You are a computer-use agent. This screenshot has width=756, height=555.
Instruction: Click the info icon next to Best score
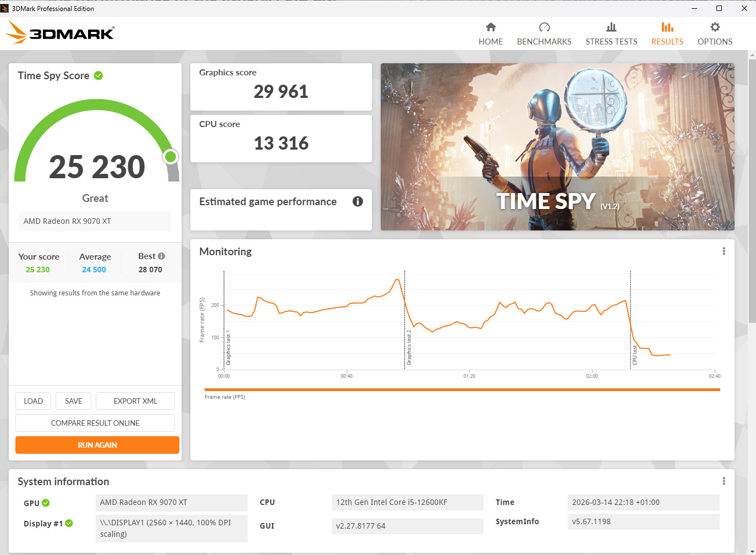pos(161,256)
